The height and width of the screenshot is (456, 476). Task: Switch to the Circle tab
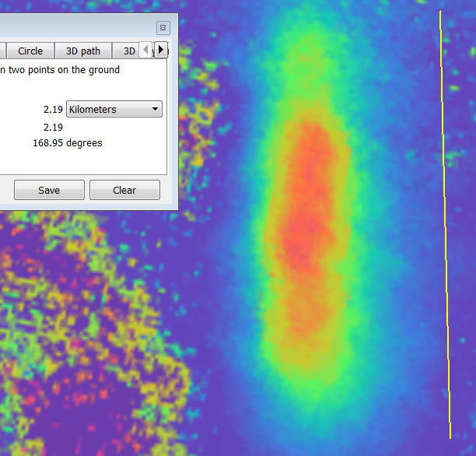[x=30, y=51]
